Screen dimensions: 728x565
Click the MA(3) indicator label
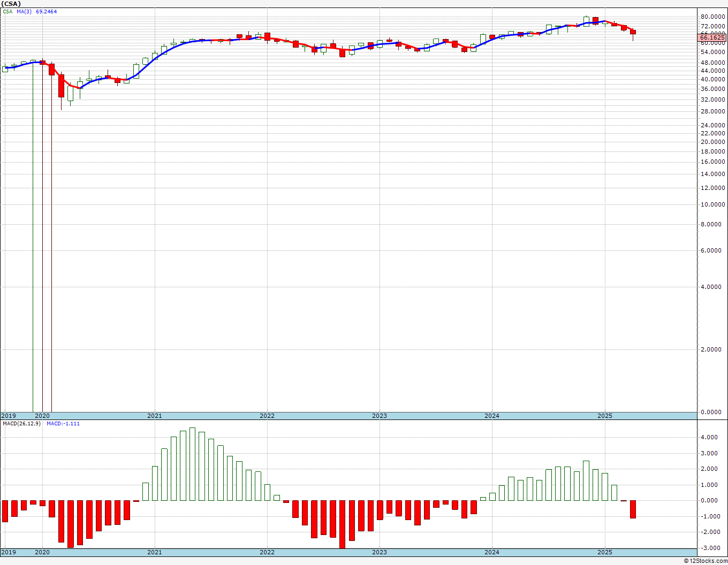click(x=24, y=11)
